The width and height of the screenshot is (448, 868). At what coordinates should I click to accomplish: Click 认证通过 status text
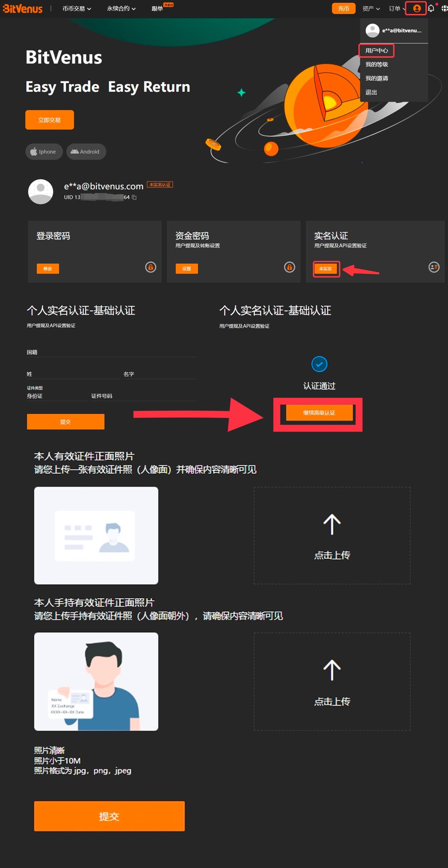click(319, 386)
